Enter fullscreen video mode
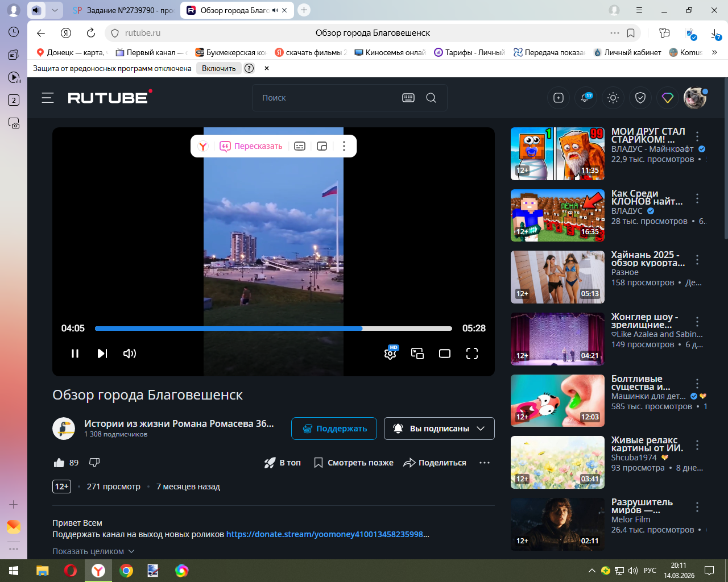The width and height of the screenshot is (728, 582). click(x=472, y=354)
